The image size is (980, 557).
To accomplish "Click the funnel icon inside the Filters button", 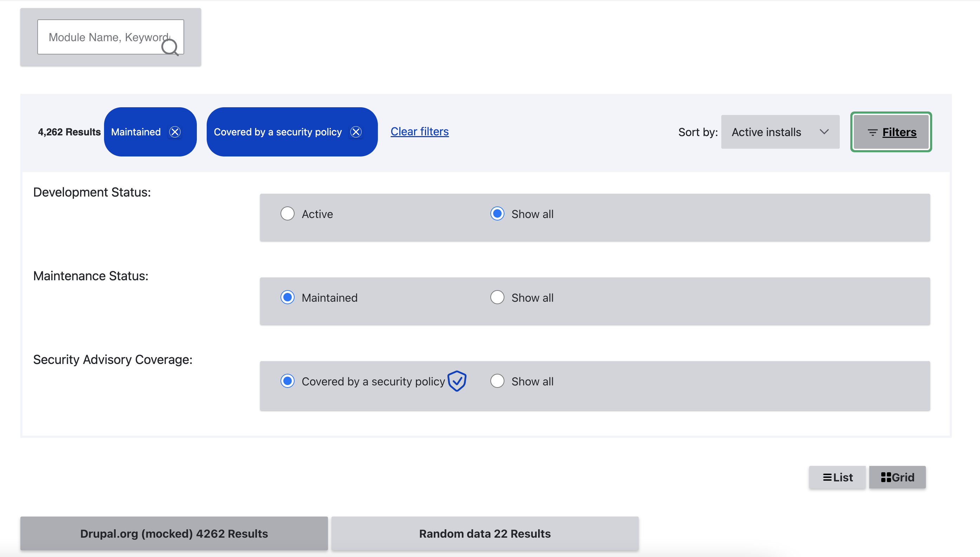I will [x=873, y=132].
